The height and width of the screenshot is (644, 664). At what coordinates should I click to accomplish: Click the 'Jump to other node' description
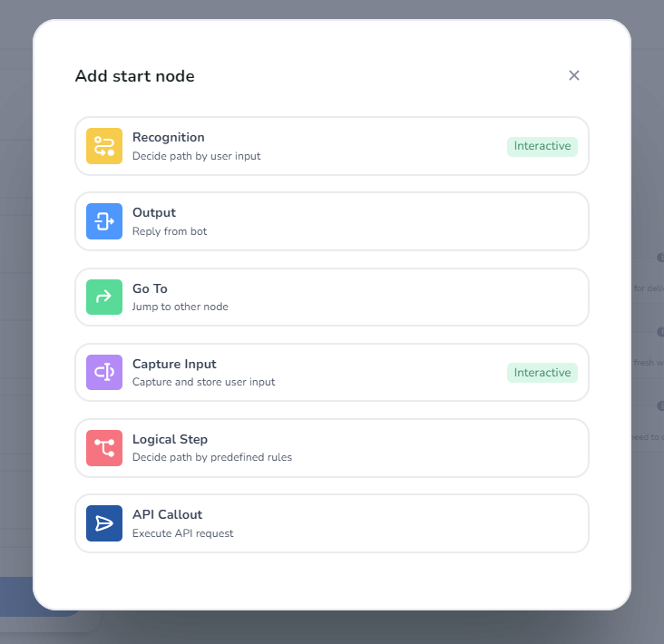tap(181, 307)
